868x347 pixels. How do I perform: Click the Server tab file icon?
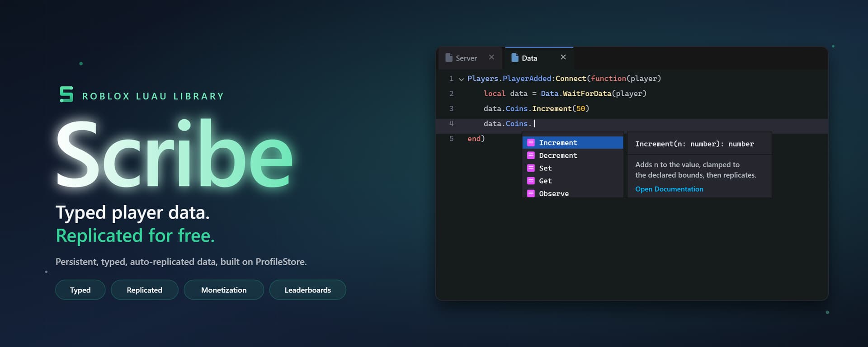coord(449,57)
